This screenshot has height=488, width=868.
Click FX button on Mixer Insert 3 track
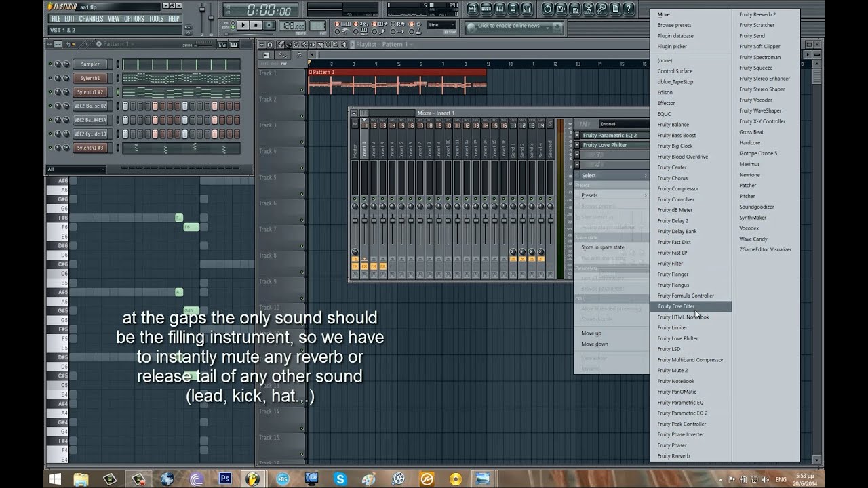pos(383,266)
